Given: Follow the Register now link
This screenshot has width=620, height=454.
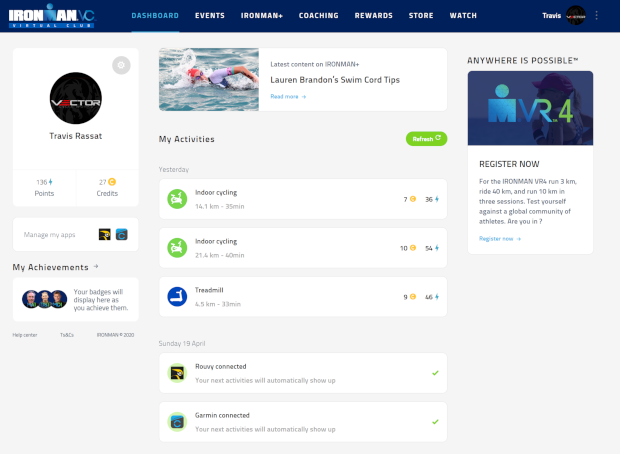Looking at the screenshot, I should click(499, 238).
